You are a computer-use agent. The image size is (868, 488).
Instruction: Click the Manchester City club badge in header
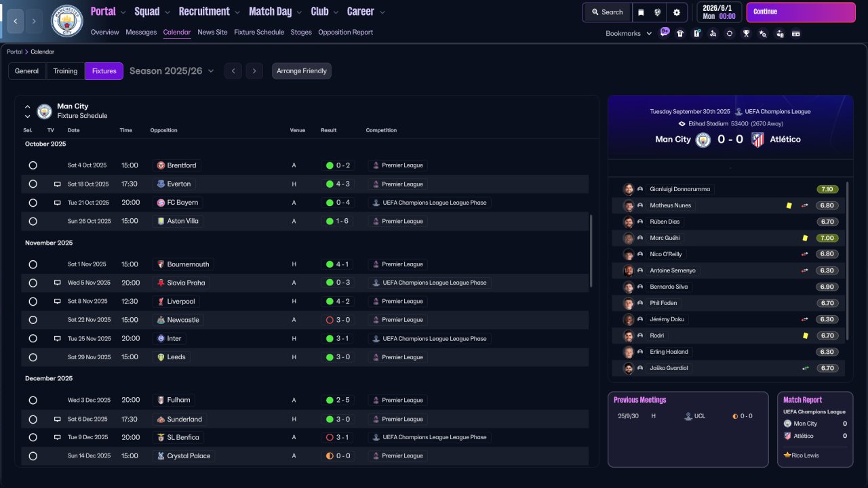66,21
